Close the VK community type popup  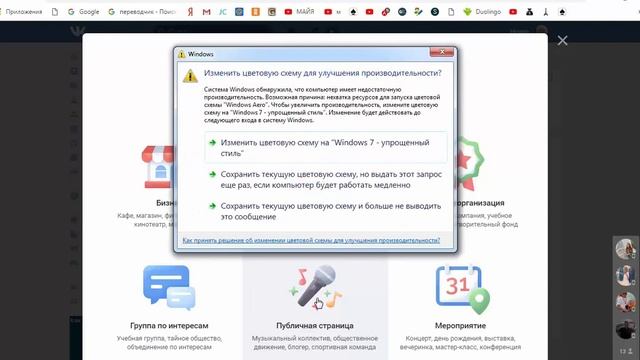[x=562, y=40]
